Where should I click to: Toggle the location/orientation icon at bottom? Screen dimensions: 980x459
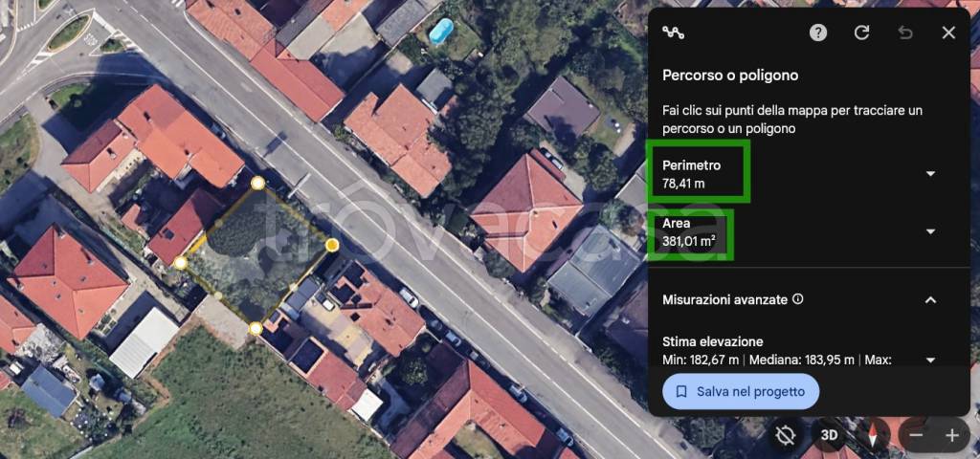click(786, 435)
